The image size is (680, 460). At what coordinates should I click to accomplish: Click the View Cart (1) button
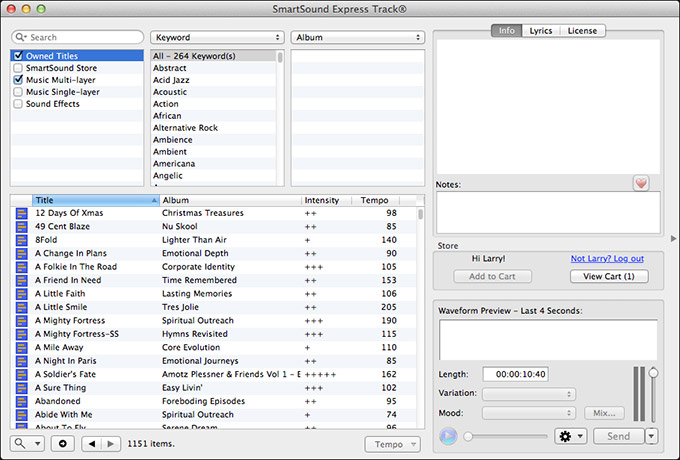609,276
